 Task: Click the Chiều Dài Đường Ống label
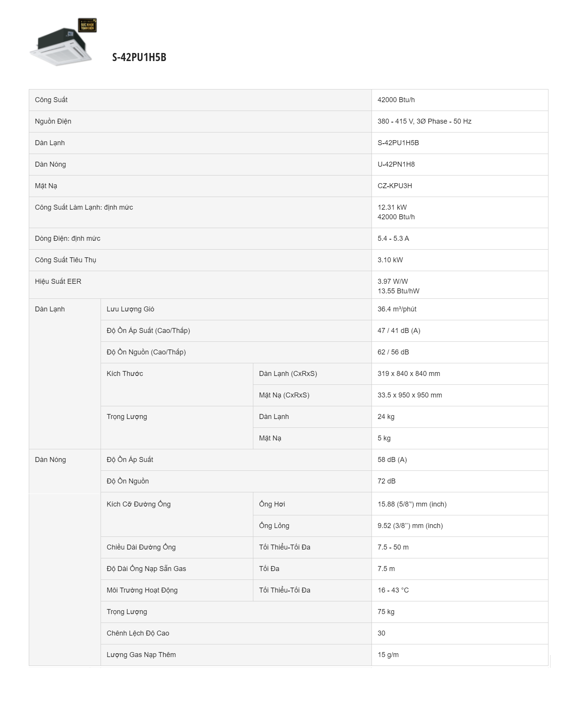coord(141,547)
